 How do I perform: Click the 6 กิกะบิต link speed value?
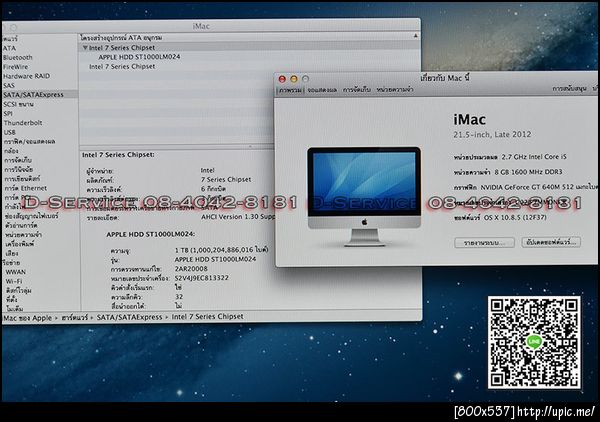click(214, 189)
